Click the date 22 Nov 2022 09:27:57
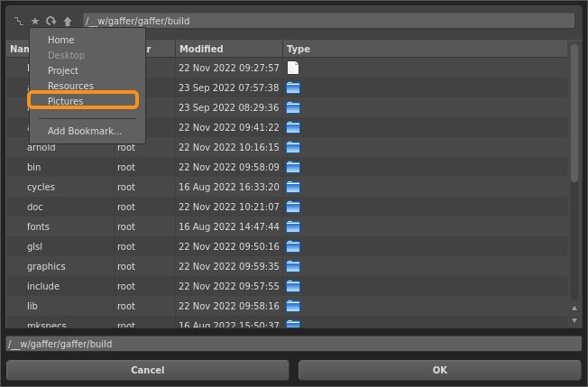The width and height of the screenshot is (588, 387). coord(229,68)
